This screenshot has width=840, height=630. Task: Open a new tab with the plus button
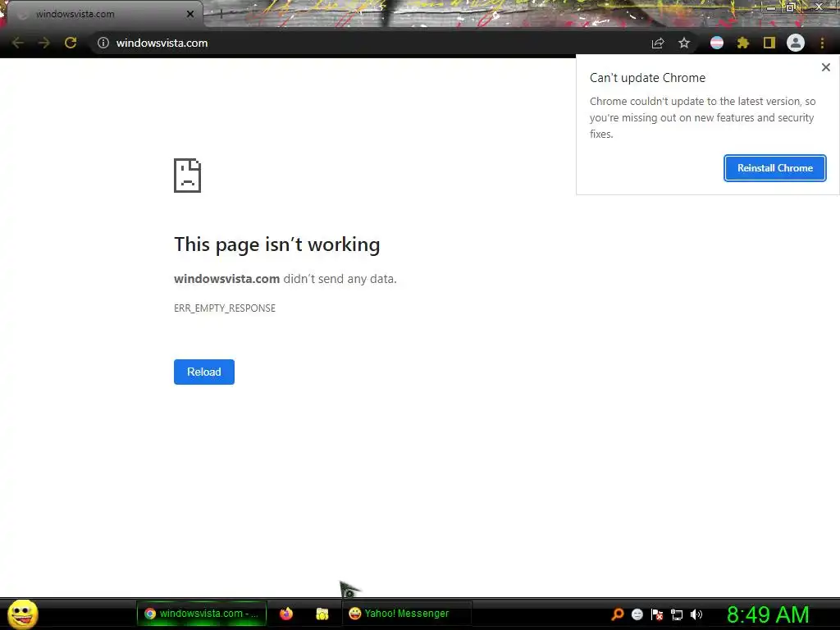(x=221, y=15)
